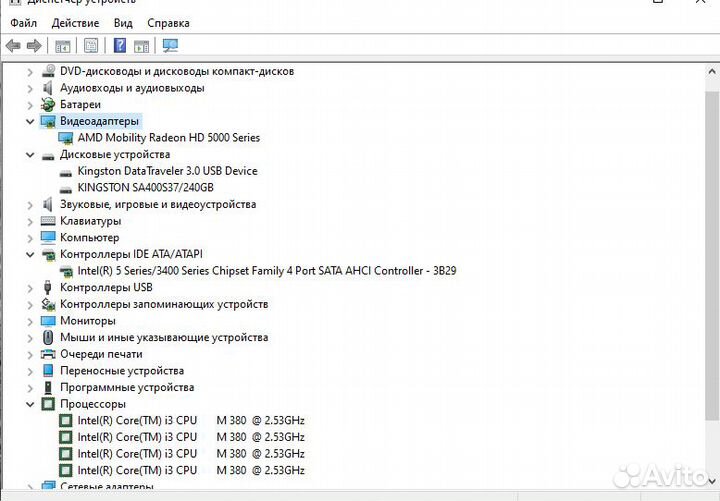Click the Батареи battery icon

pos(48,105)
